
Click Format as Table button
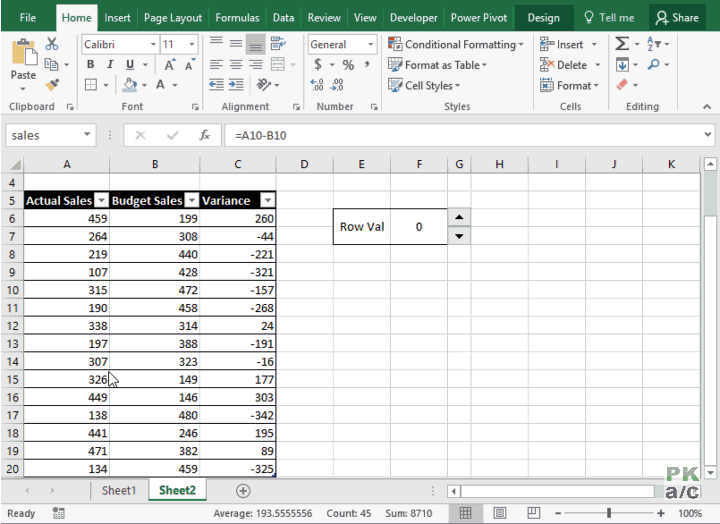click(446, 65)
